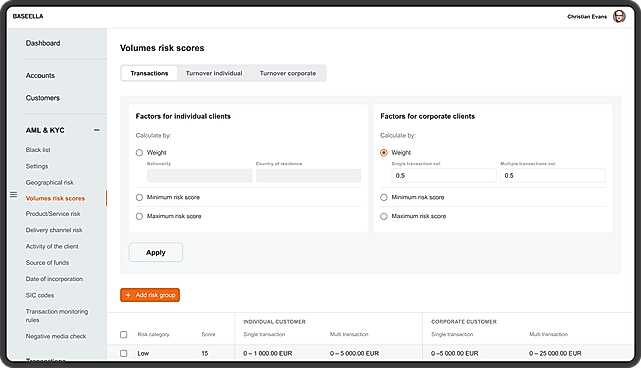Open Product/Service risk page
Viewport: 641px width, 368px height.
click(53, 214)
